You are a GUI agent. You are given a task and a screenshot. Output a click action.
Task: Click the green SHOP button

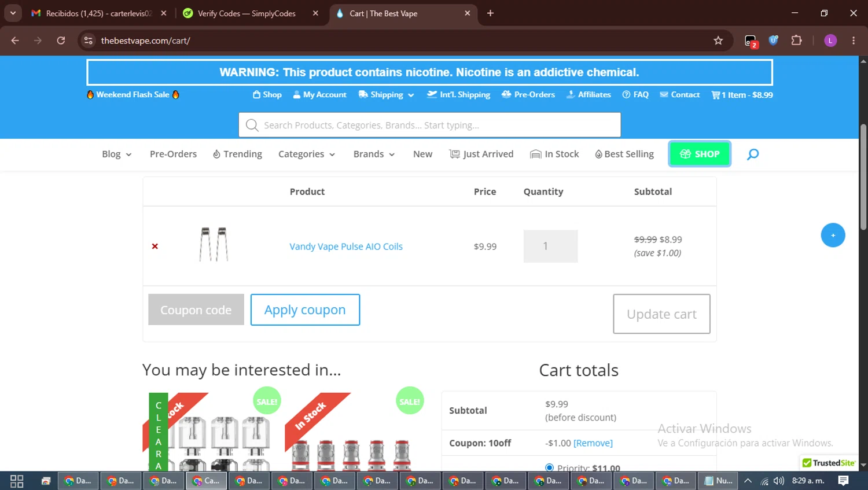point(700,154)
